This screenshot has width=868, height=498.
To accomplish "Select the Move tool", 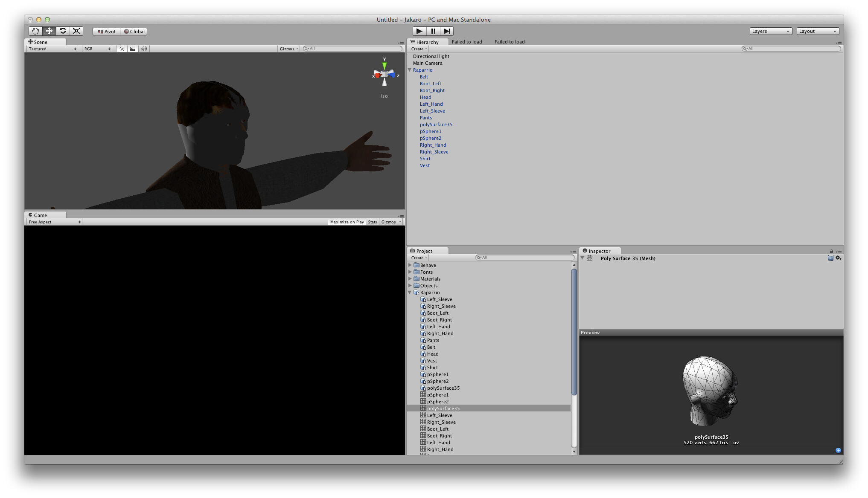I will pos(49,31).
